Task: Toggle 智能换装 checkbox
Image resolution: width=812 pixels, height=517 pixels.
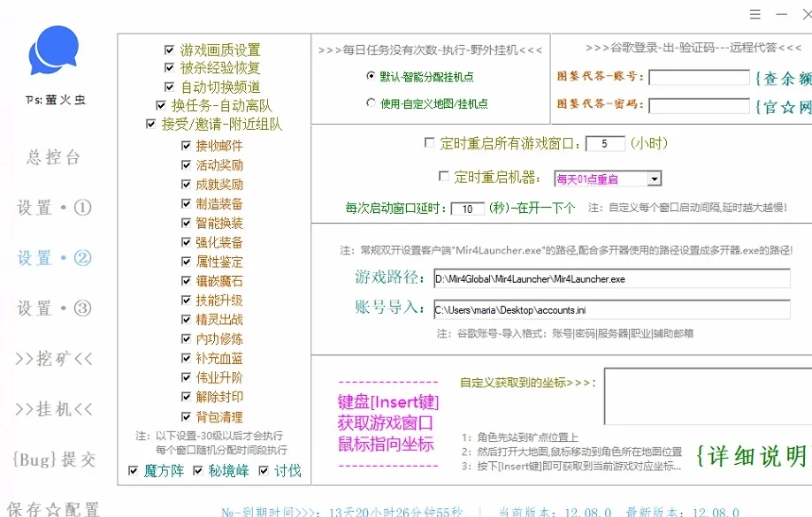Action: (x=187, y=223)
